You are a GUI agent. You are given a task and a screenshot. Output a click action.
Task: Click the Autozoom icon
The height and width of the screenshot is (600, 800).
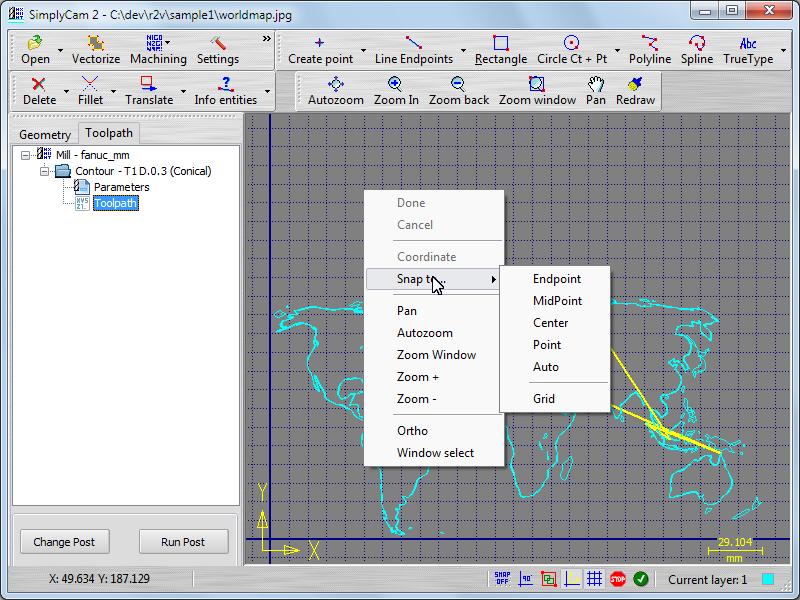(x=336, y=90)
